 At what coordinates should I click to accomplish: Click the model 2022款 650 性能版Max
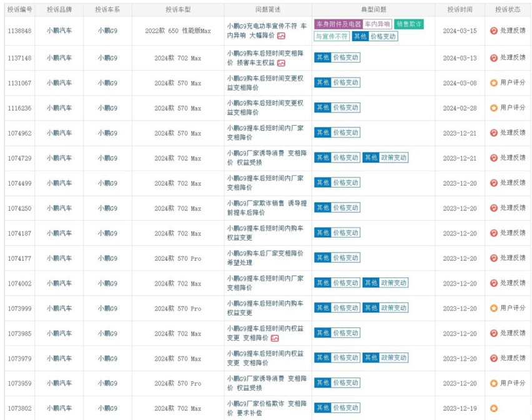click(178, 31)
